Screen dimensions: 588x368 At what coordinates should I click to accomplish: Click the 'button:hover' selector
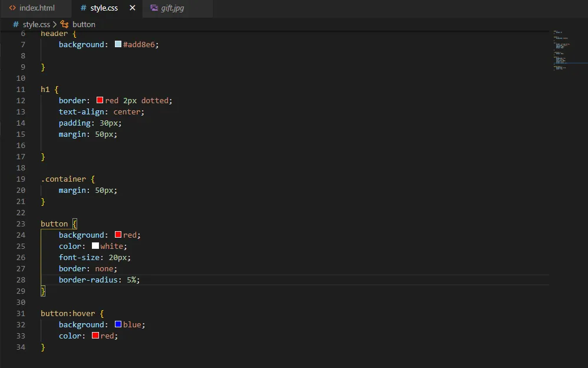point(68,314)
